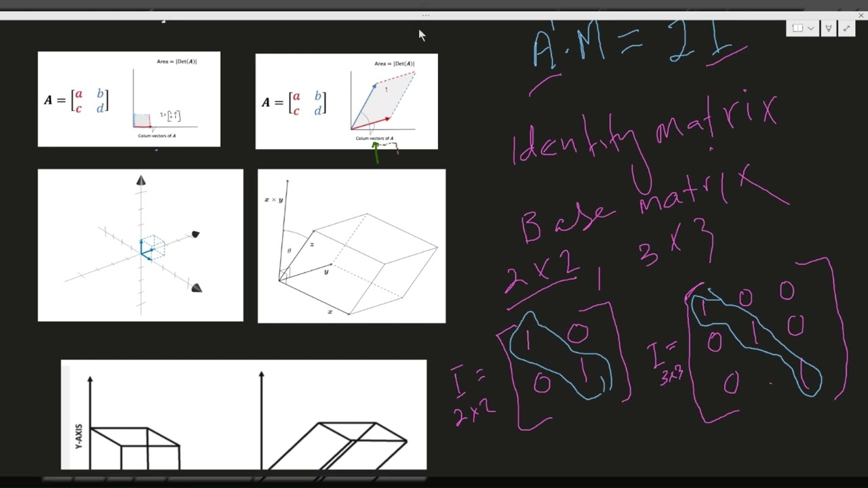
Task: Open the three-dots ribbon handle at top center
Action: coord(426,16)
